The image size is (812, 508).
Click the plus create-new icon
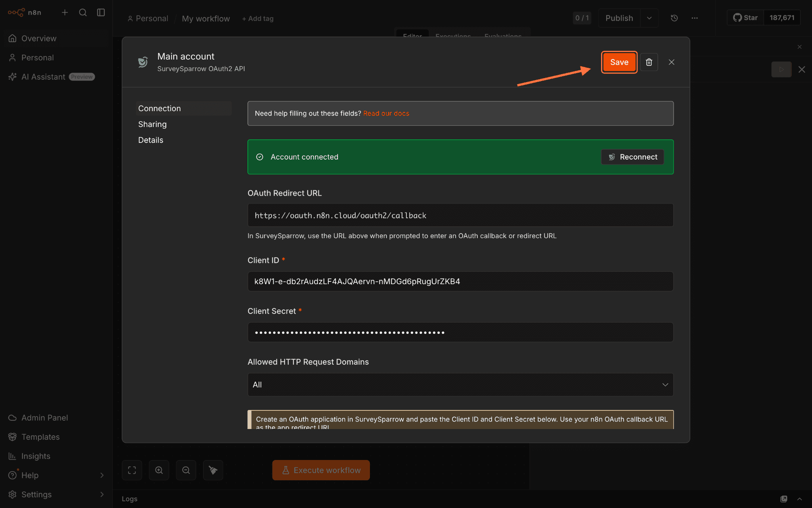tap(65, 12)
